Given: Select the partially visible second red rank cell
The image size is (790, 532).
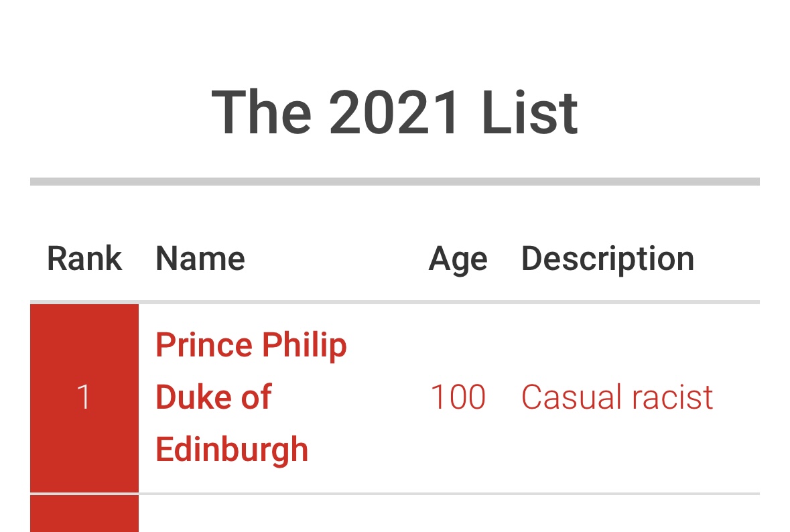Looking at the screenshot, I should [x=84, y=514].
